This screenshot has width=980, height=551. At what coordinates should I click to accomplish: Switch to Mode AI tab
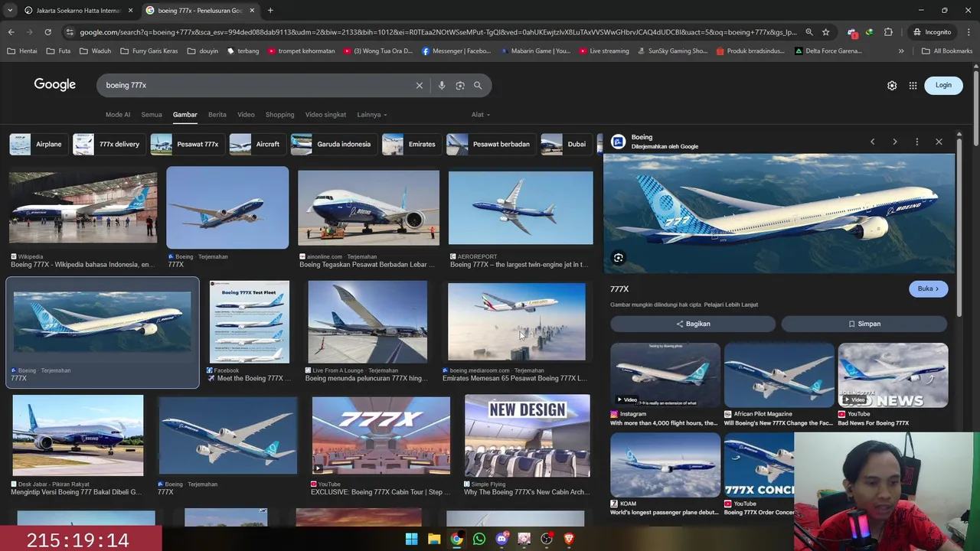118,115
